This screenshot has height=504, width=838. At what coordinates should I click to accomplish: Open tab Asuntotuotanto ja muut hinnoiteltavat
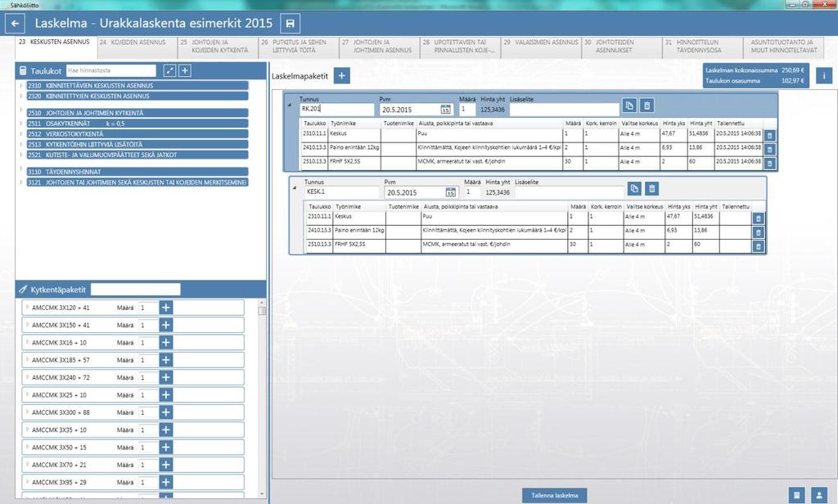(783, 46)
